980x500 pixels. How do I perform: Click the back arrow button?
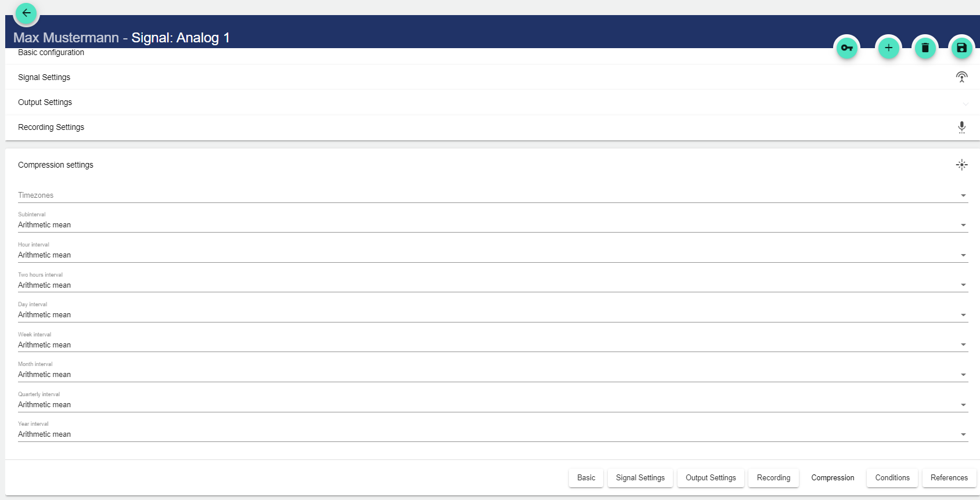(26, 13)
